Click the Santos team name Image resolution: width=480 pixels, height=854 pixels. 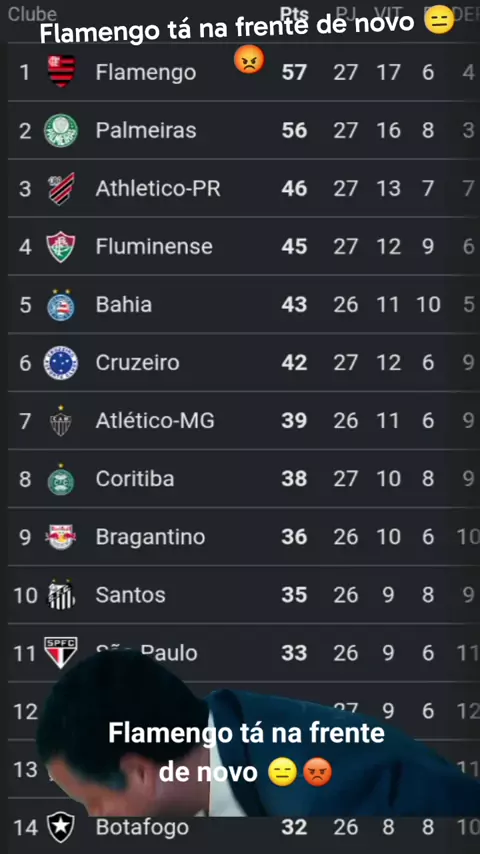[131, 595]
